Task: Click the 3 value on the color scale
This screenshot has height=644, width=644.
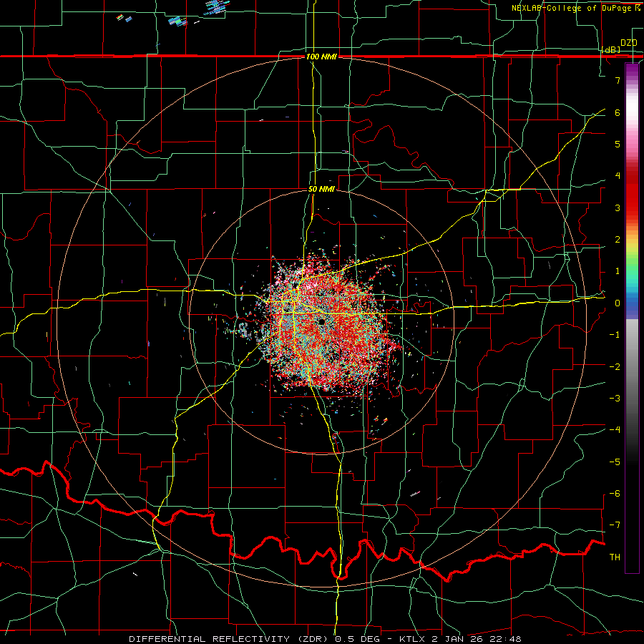Action: [618, 208]
